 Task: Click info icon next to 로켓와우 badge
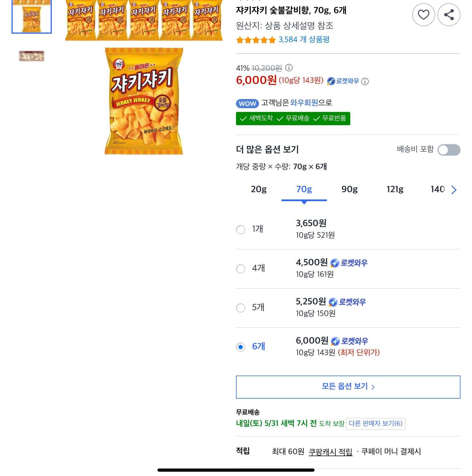pyautogui.click(x=365, y=81)
